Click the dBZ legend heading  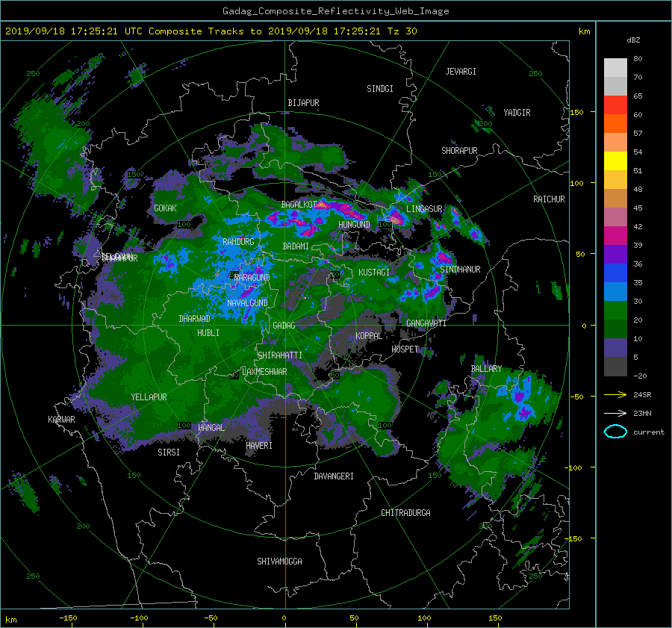(x=633, y=40)
